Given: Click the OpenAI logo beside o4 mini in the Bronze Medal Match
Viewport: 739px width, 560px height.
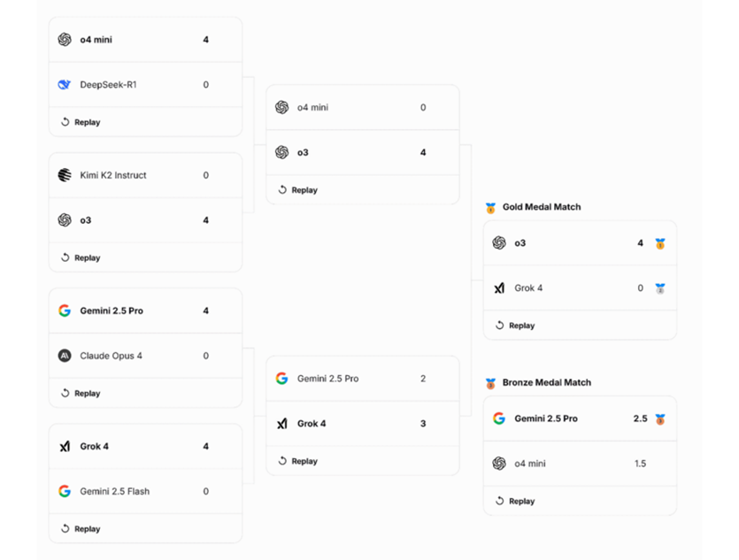Looking at the screenshot, I should (499, 464).
